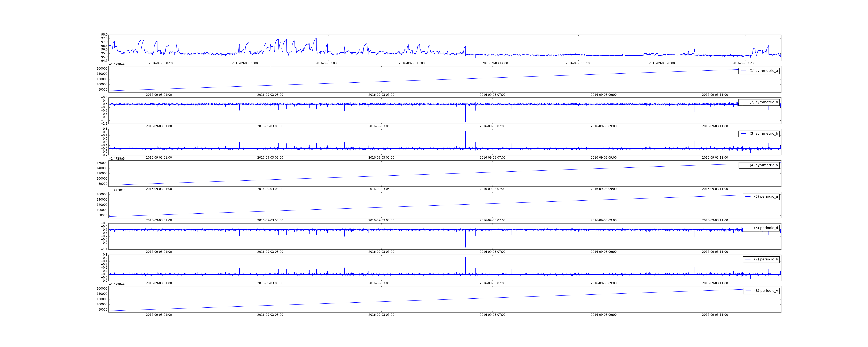The height and width of the screenshot is (347, 868).
Task: Click the 96.5 y-axis tick label
Action: point(104,46)
